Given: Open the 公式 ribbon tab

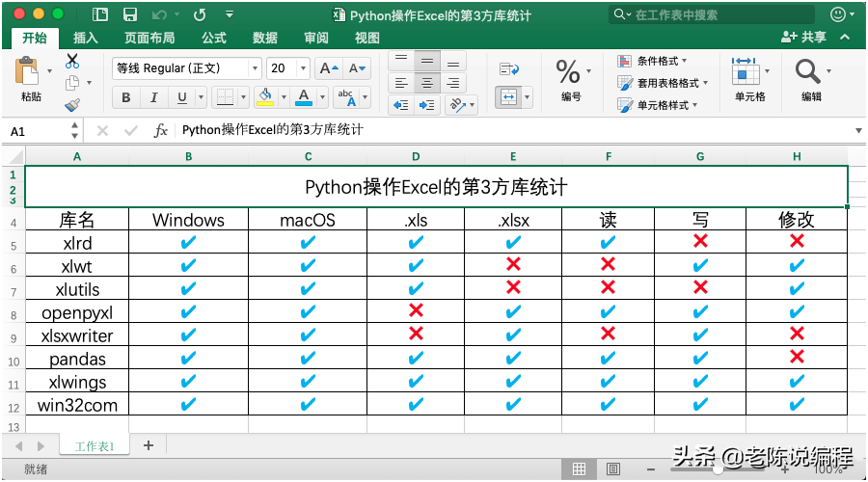Looking at the screenshot, I should [x=214, y=39].
